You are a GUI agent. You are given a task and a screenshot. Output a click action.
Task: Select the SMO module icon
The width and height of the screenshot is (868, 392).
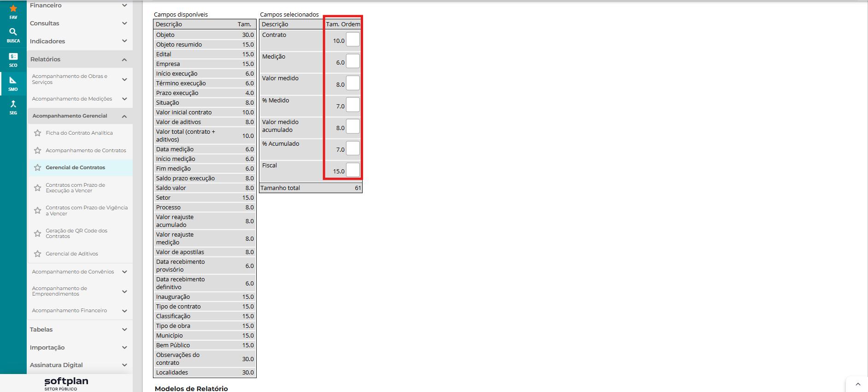pos(13,83)
